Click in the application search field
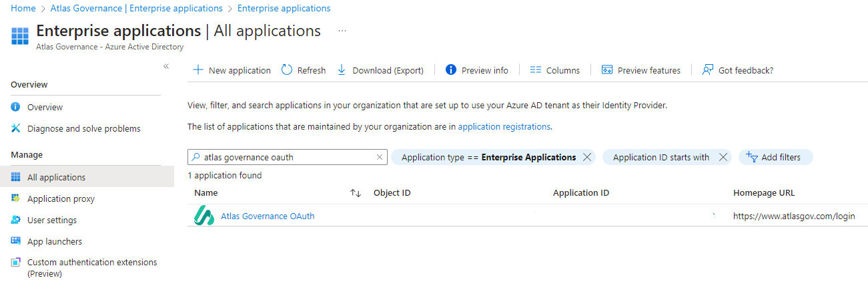 [287, 157]
